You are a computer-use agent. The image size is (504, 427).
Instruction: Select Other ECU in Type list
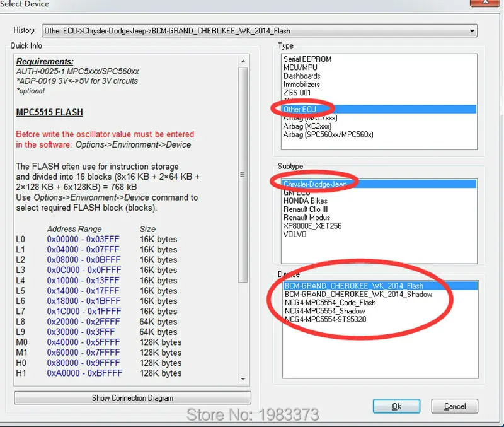(379, 109)
